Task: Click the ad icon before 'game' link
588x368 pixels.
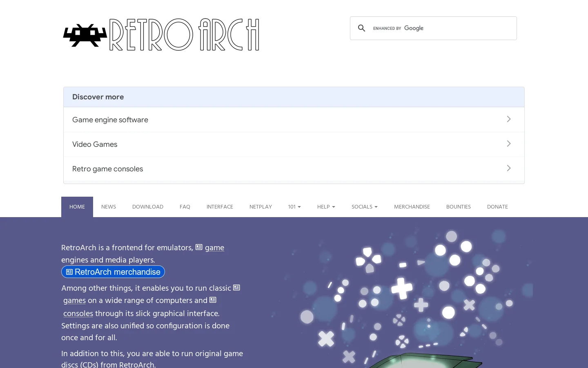Action: (x=199, y=247)
